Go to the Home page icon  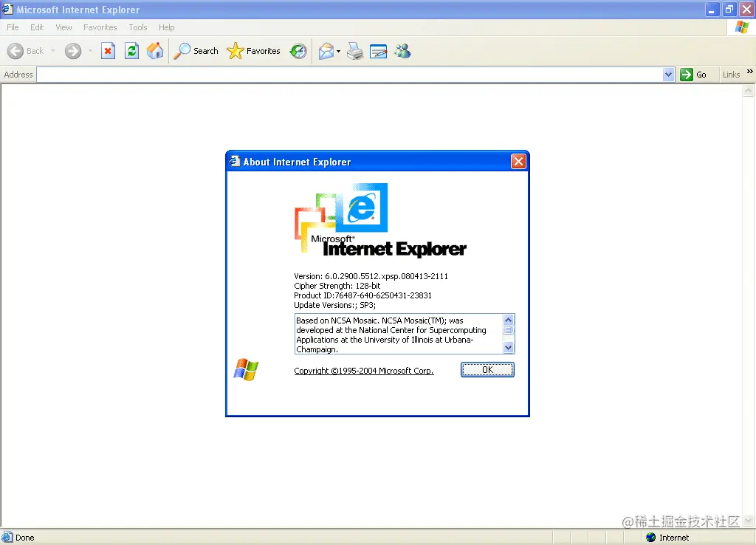tap(155, 51)
